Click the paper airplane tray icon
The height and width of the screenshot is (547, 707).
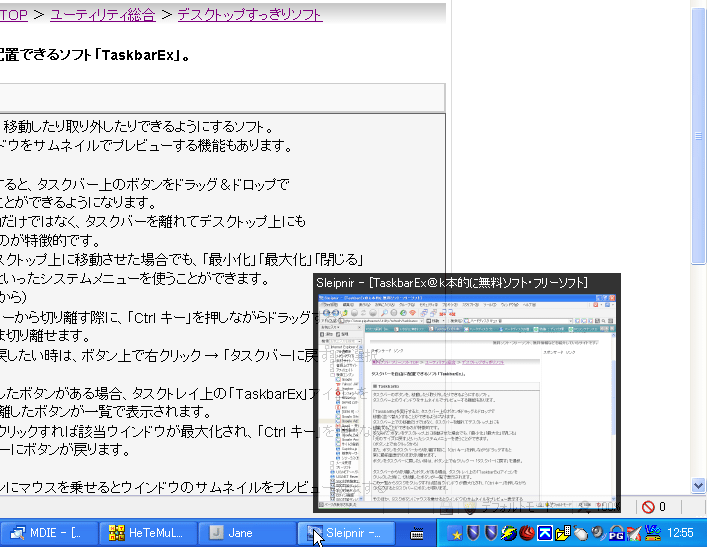tap(634, 533)
